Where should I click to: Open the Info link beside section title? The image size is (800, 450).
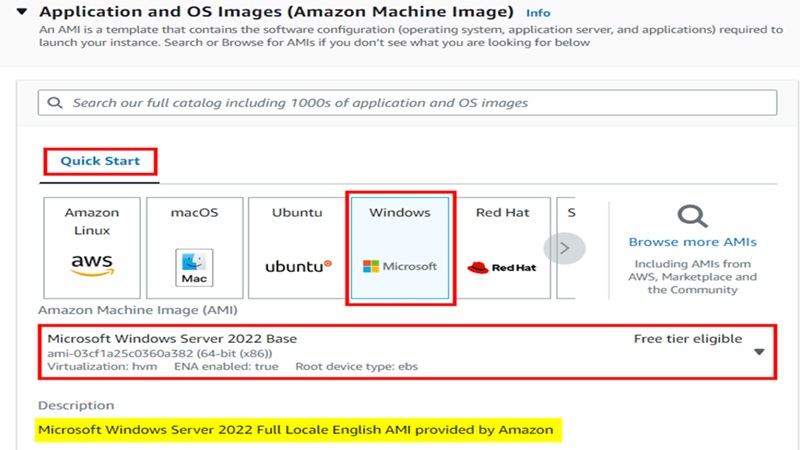point(538,13)
